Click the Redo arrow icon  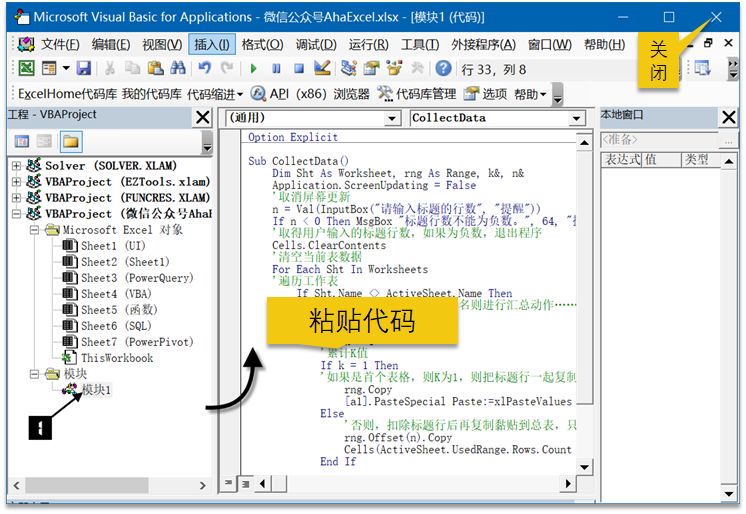(227, 69)
